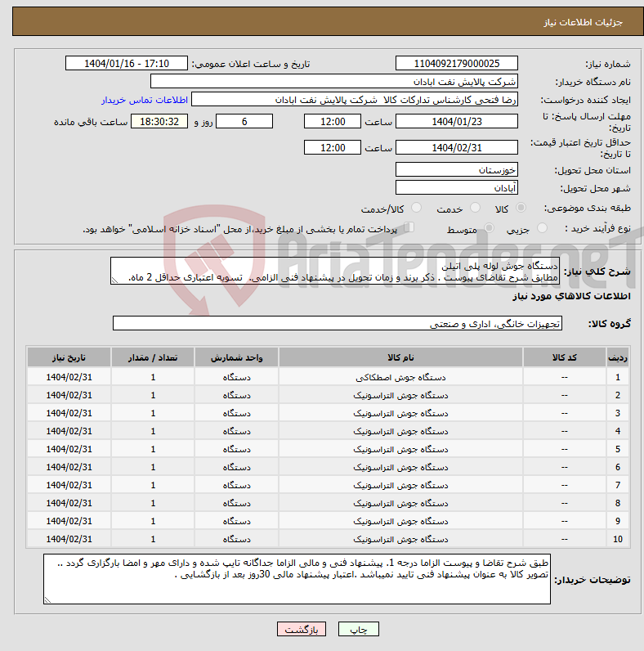Select the متوسط purchase type radio
Screen dimensions: 644x651
point(490,228)
